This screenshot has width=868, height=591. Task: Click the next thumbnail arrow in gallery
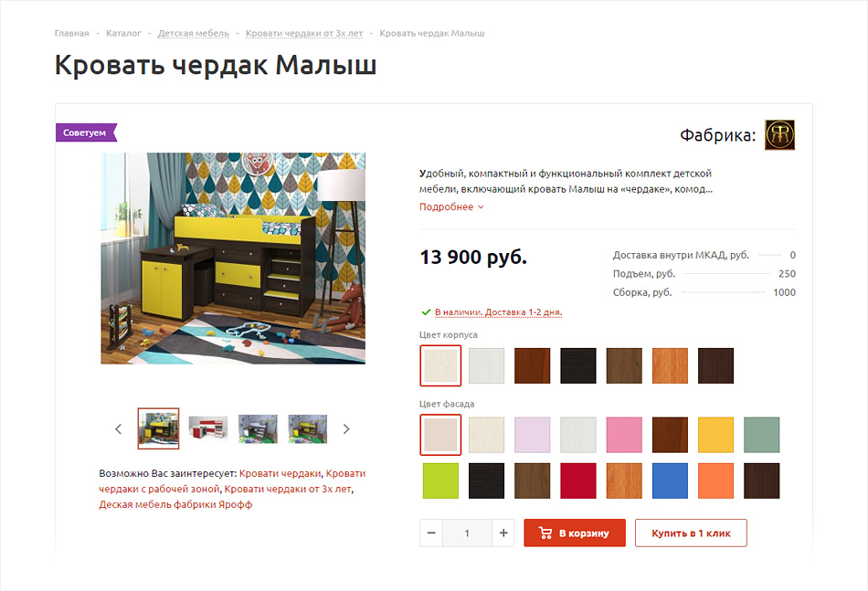click(x=346, y=428)
